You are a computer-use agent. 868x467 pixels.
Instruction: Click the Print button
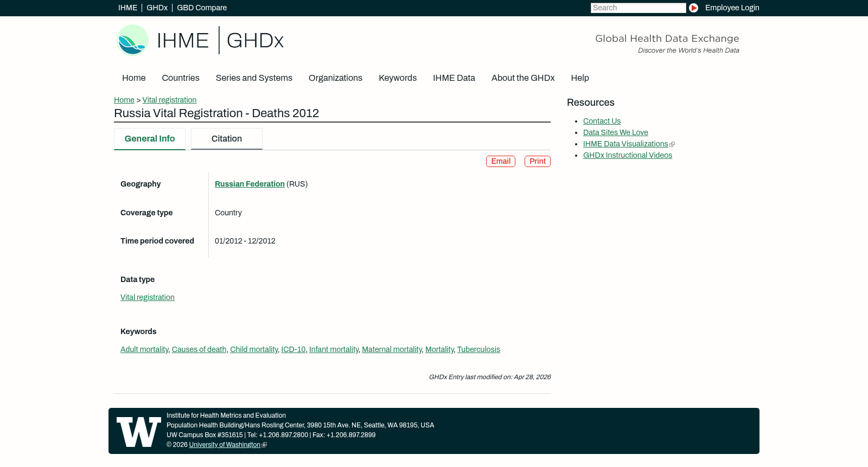click(538, 162)
